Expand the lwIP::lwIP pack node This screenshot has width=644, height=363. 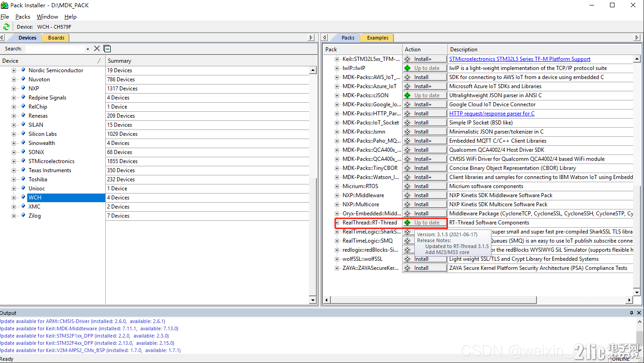(337, 68)
